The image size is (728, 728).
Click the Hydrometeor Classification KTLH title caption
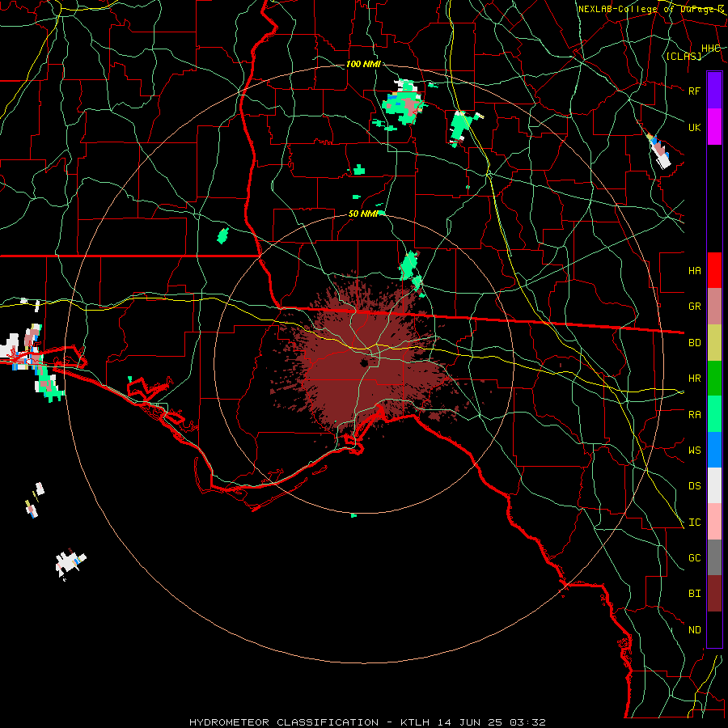coord(367,722)
